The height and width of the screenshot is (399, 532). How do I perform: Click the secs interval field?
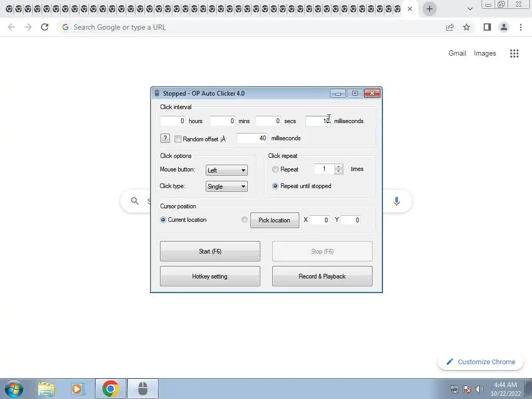click(268, 121)
